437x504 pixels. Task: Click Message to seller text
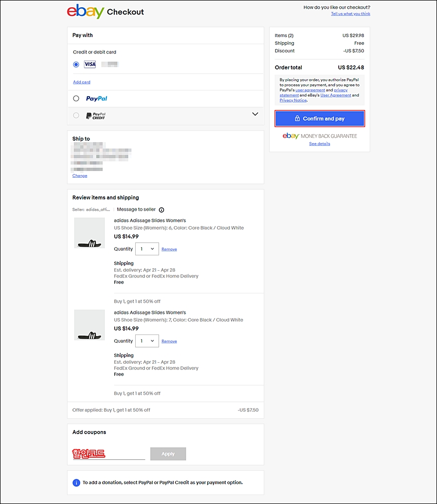136,209
